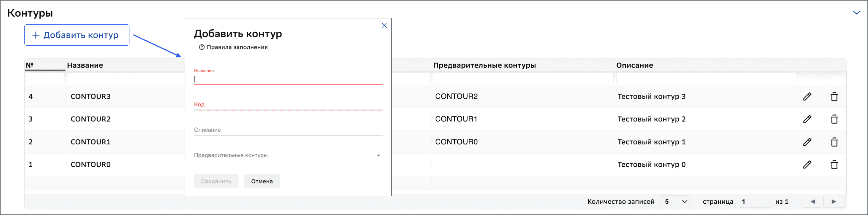Go to the previous page arrow
Screen dimensions: 868x215
[812, 202]
